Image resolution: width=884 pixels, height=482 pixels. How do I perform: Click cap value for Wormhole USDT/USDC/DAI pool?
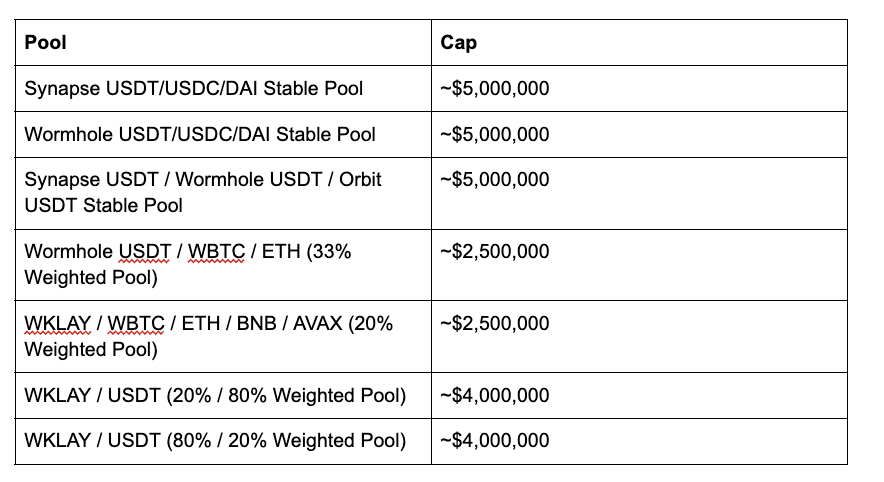pos(494,134)
